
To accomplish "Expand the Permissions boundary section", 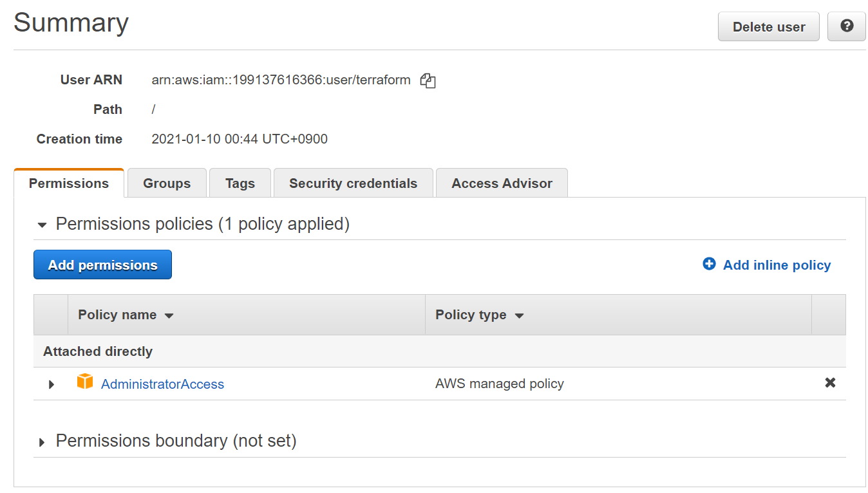I will click(42, 442).
